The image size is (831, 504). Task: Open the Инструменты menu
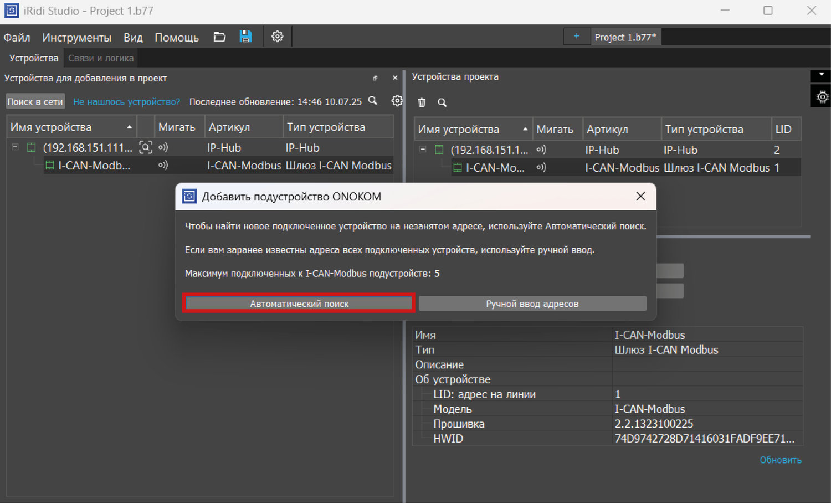point(76,38)
